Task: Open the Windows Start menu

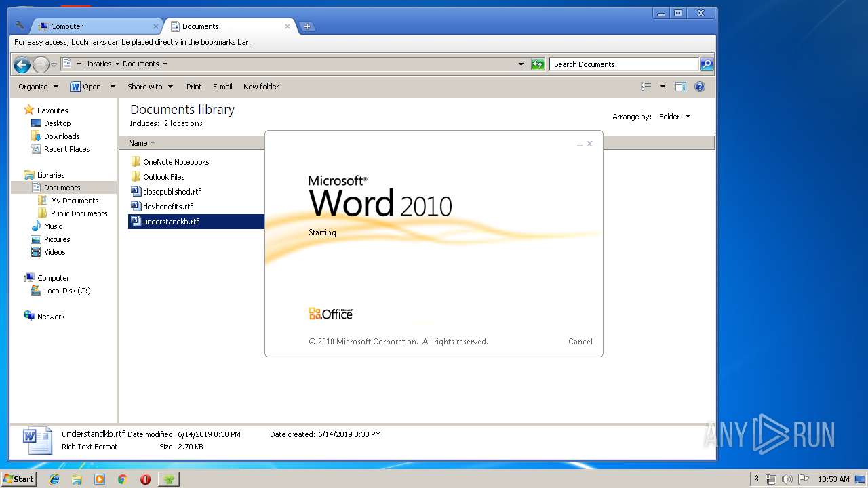Action: pyautogui.click(x=18, y=479)
